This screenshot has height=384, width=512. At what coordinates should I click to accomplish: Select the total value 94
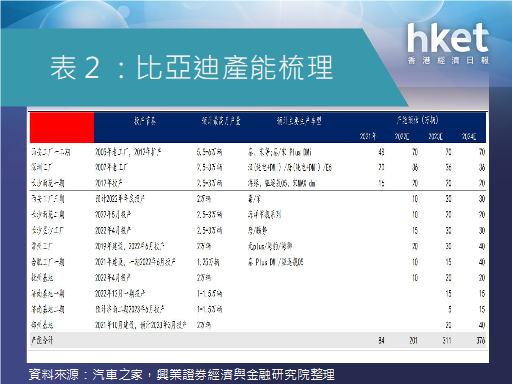point(381,340)
